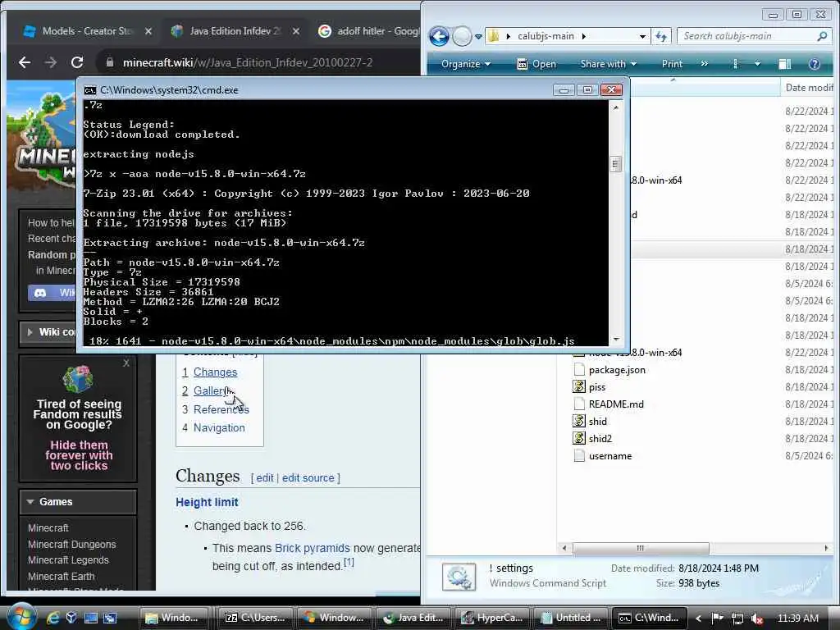Image resolution: width=840 pixels, height=630 pixels.
Task: Select the package.json file
Action: click(x=617, y=370)
